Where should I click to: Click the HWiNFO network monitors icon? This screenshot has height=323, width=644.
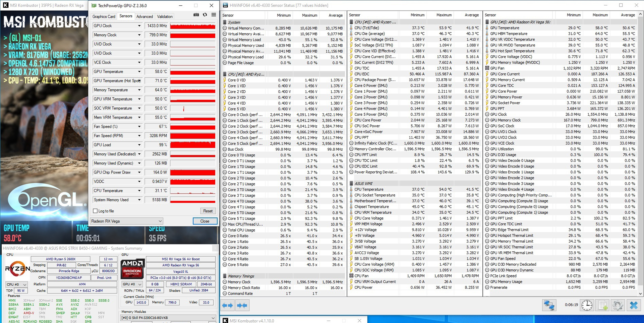pos(549,305)
